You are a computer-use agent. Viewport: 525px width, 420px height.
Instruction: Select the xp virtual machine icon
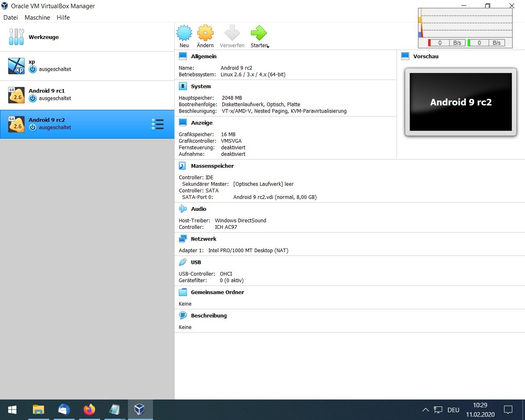[x=16, y=66]
